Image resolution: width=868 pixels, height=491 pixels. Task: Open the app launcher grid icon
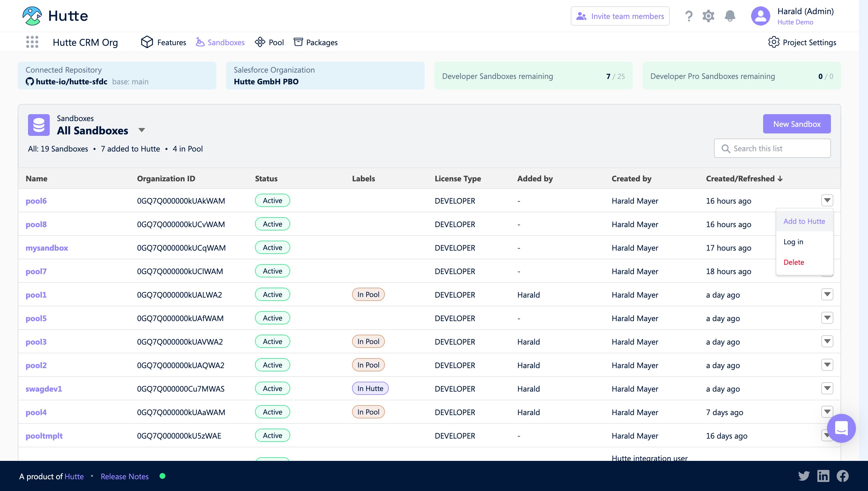(x=32, y=42)
